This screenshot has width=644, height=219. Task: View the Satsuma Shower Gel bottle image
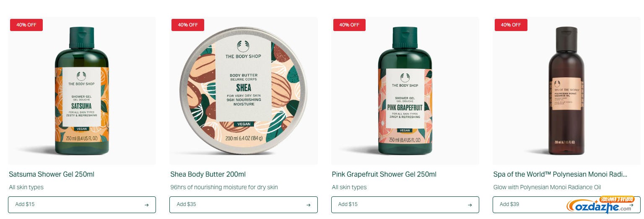point(82,91)
